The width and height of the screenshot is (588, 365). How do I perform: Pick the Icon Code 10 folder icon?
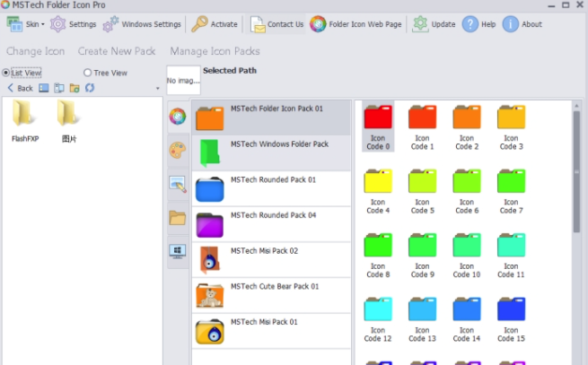[x=467, y=256]
